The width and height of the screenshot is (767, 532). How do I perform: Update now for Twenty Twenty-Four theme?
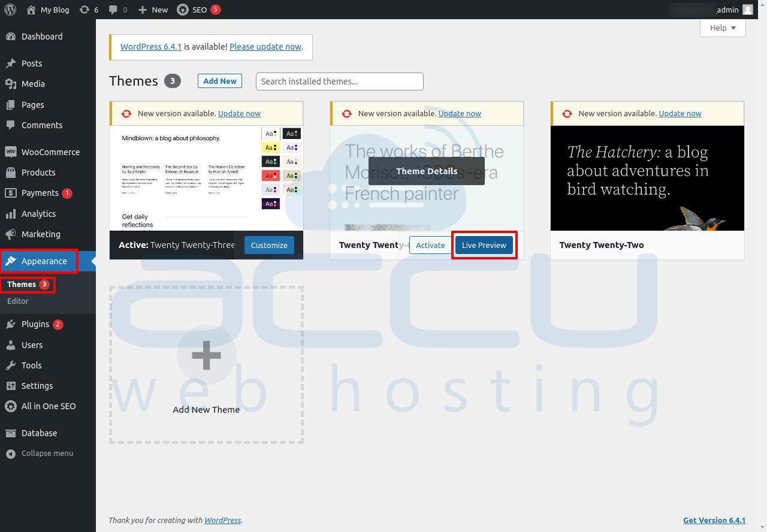(460, 113)
